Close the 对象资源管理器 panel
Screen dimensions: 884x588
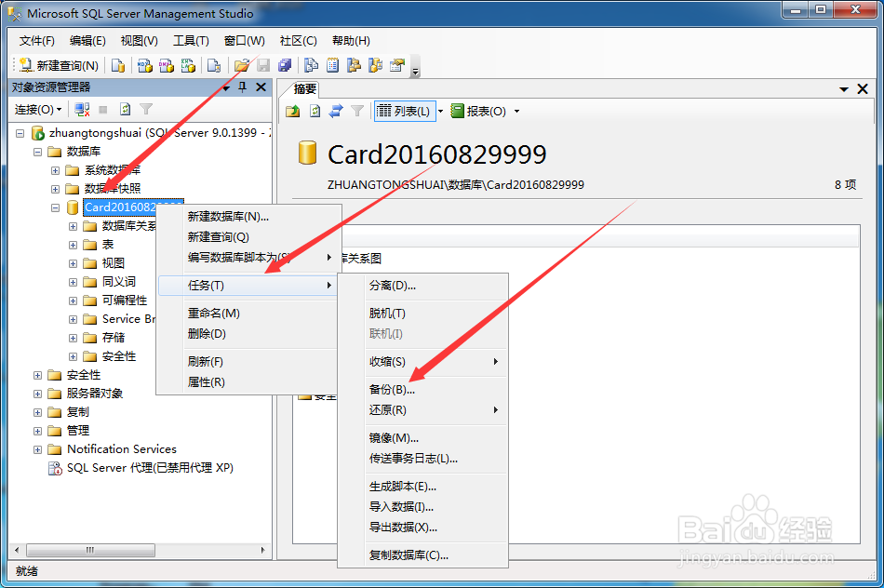pos(261,87)
